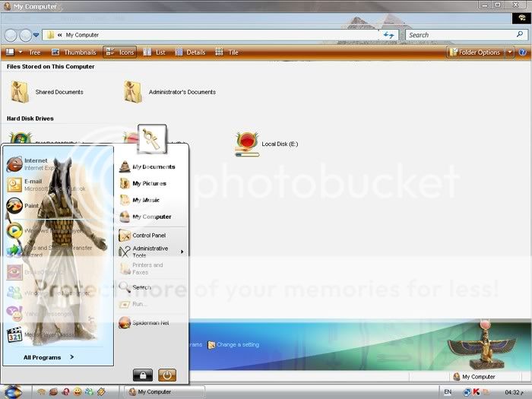Click the top-right throbber logo icon
532x399 pixels.
pyautogui.click(x=521, y=18)
